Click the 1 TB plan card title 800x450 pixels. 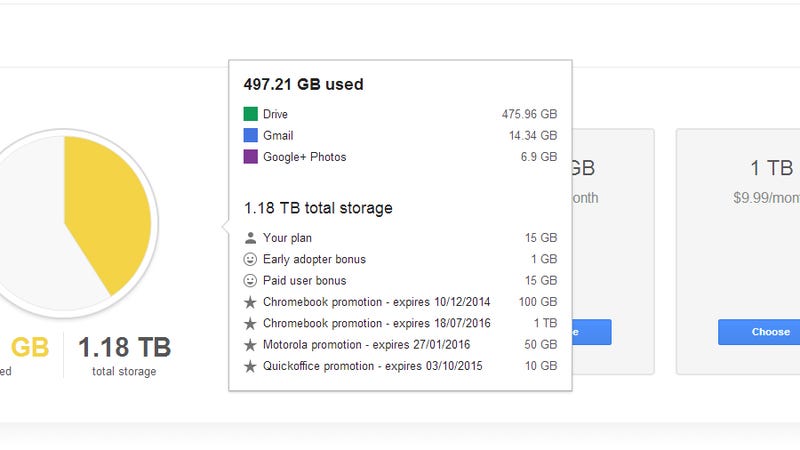(771, 168)
